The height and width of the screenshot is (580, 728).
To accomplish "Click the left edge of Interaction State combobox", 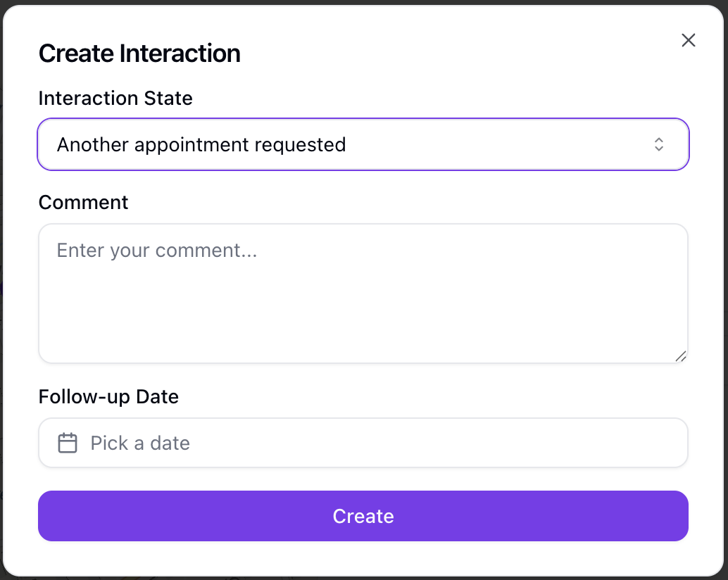I will [x=46, y=145].
